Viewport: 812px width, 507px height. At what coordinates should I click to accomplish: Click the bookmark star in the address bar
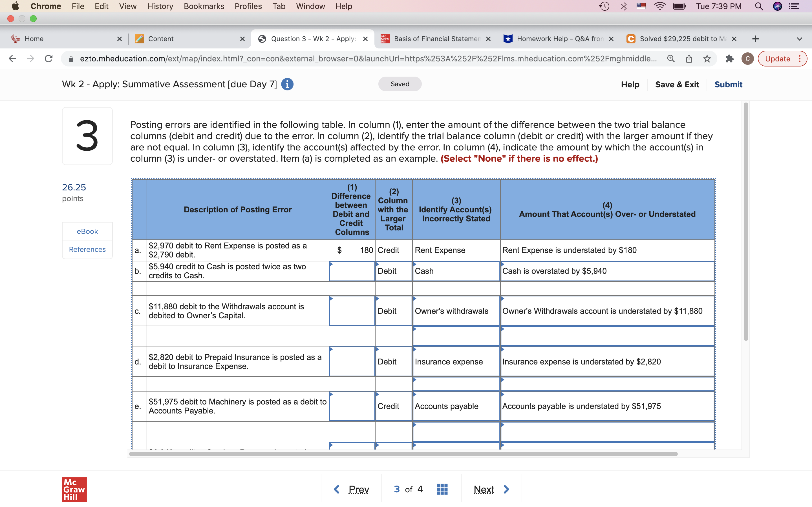707,58
